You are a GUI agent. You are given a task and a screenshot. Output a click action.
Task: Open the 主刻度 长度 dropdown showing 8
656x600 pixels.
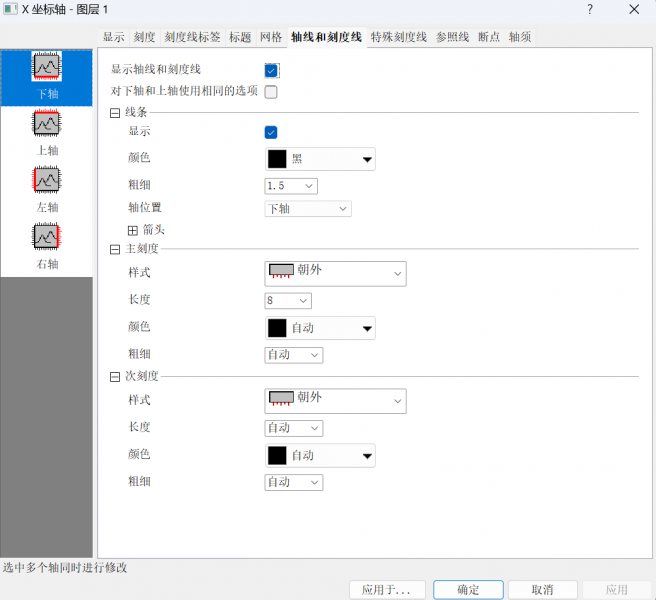click(x=288, y=300)
